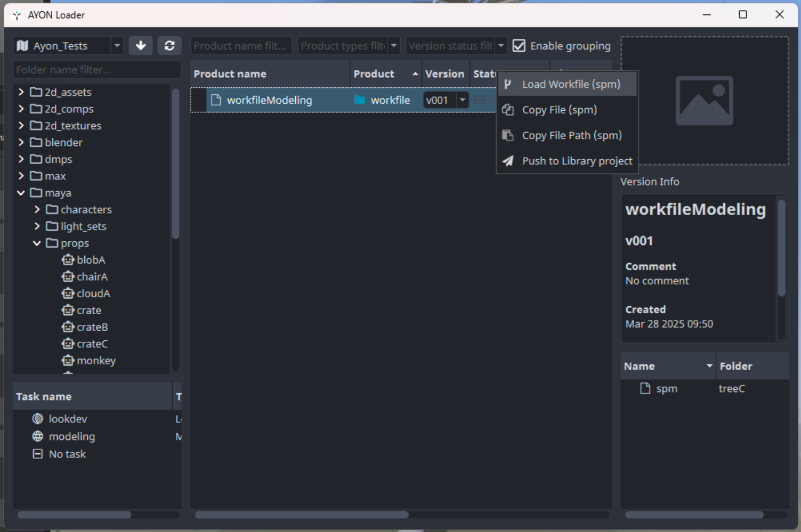Expand the max folder
Viewport: 801px width, 532px height.
(x=21, y=176)
